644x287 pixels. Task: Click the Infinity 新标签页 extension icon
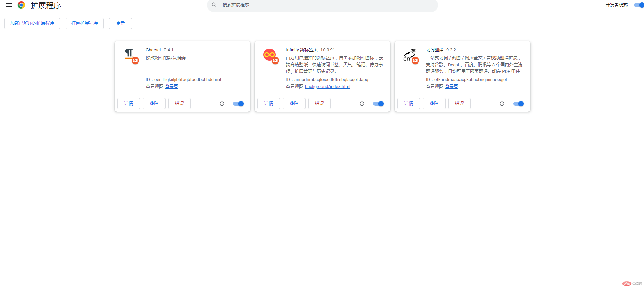pos(271,56)
